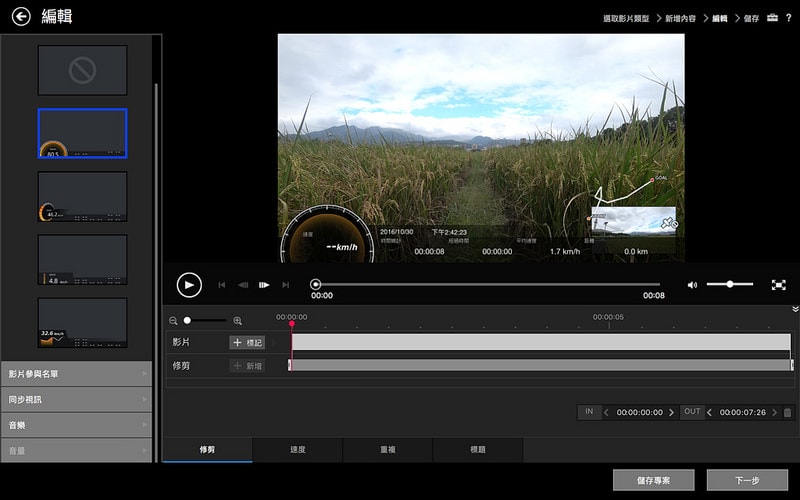The height and width of the screenshot is (500, 800).
Task: Zoom in the timeline with the magnifier plus
Action: [x=237, y=321]
